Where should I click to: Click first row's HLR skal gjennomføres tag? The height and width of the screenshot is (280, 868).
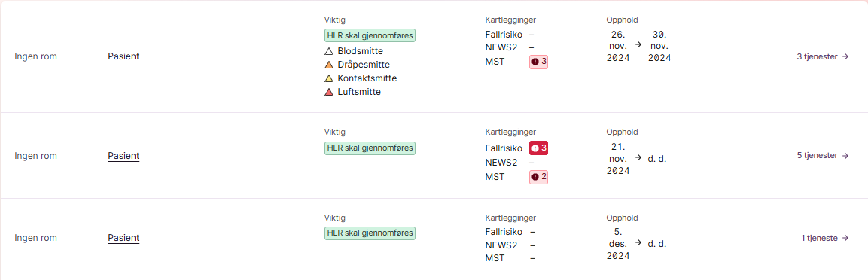[370, 35]
